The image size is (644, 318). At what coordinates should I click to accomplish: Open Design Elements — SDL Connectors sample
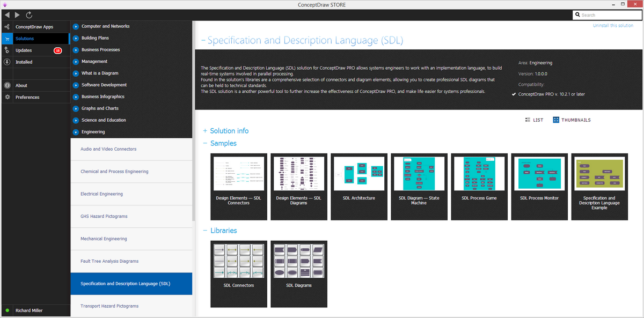click(x=239, y=187)
